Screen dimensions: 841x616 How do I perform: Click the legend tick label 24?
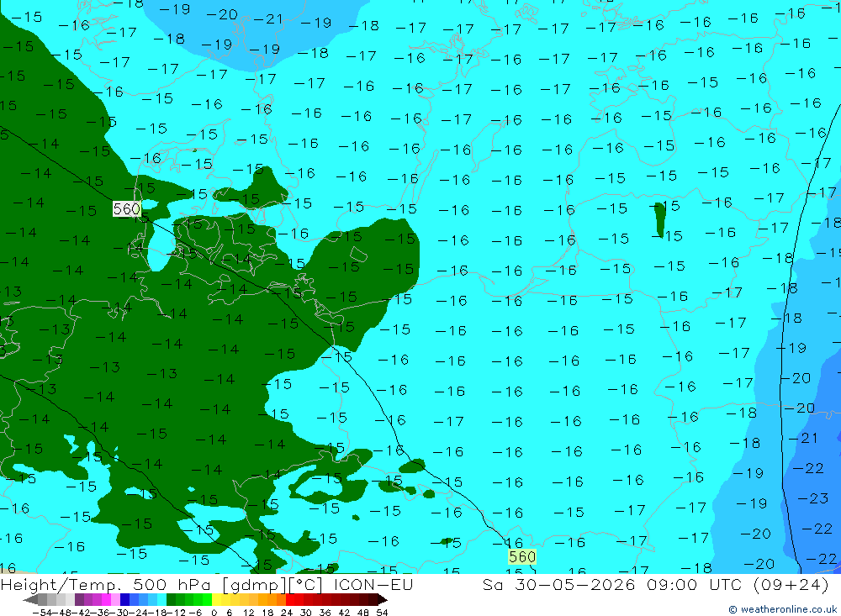pyautogui.click(x=287, y=612)
